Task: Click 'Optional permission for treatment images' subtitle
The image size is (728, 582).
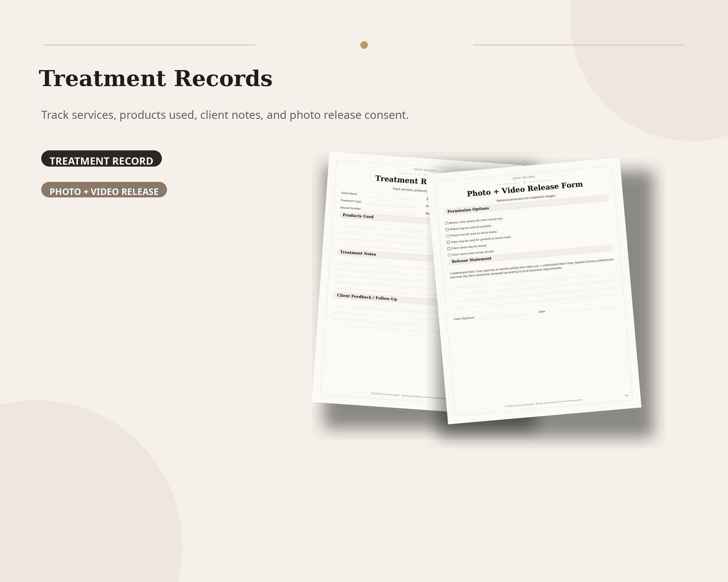Action: [525, 198]
